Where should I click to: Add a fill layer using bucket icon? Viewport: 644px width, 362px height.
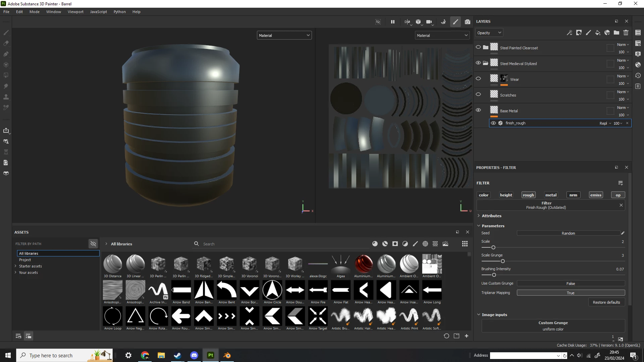tap(598, 33)
